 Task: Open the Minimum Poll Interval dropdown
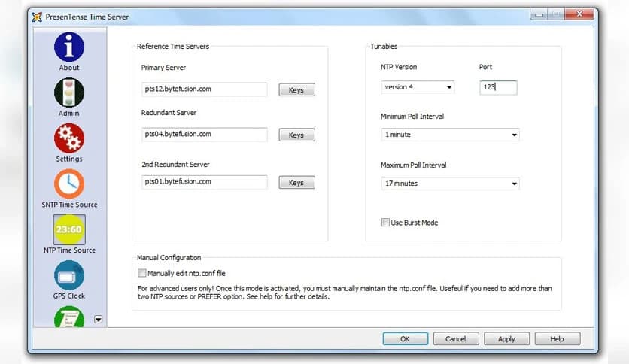pyautogui.click(x=450, y=135)
